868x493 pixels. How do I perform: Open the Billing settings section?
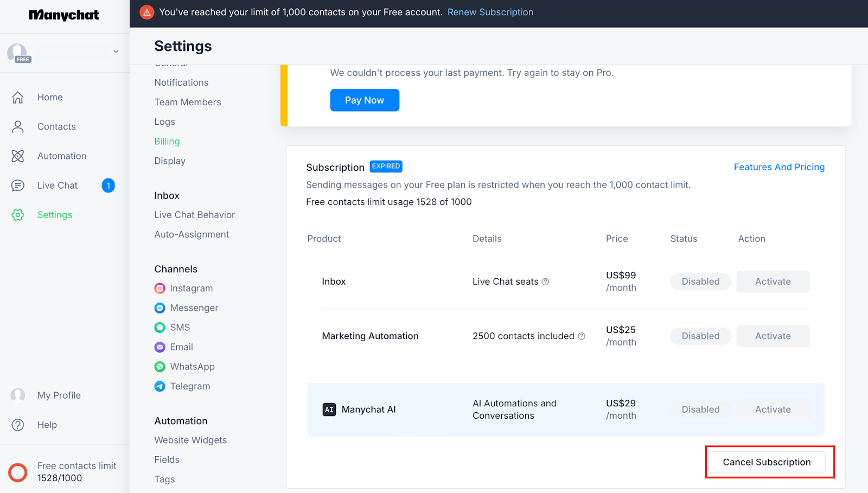(167, 142)
